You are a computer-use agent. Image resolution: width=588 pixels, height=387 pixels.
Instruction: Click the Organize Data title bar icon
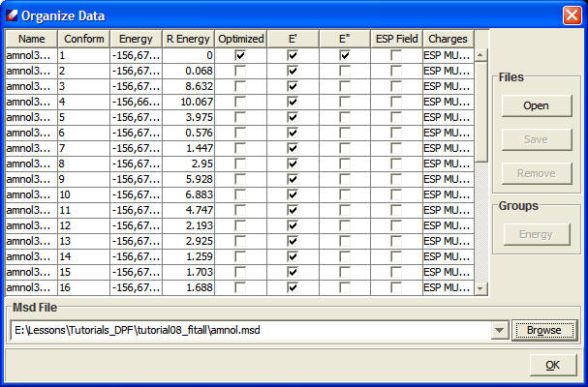13,15
